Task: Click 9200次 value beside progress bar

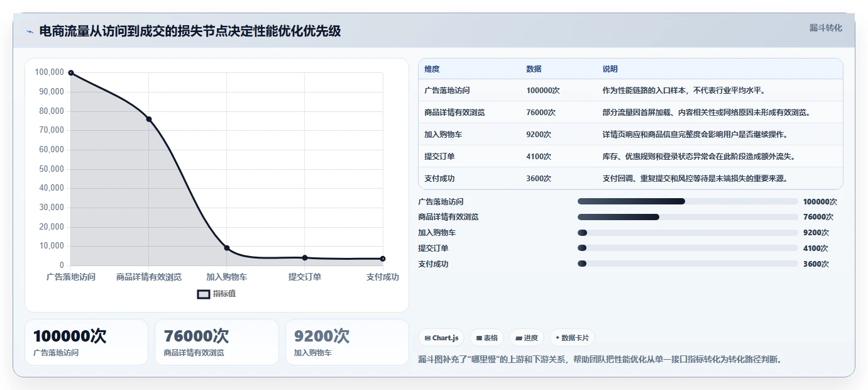Action: coord(816,233)
